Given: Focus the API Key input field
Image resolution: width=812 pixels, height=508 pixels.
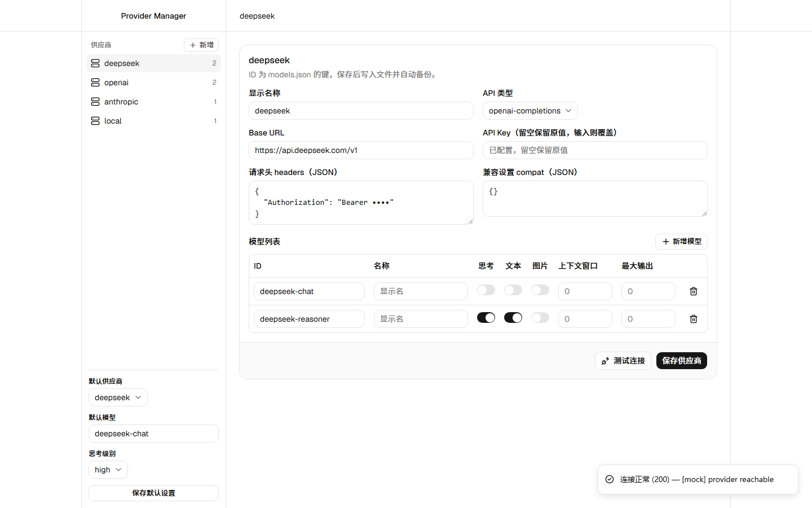Looking at the screenshot, I should [595, 150].
